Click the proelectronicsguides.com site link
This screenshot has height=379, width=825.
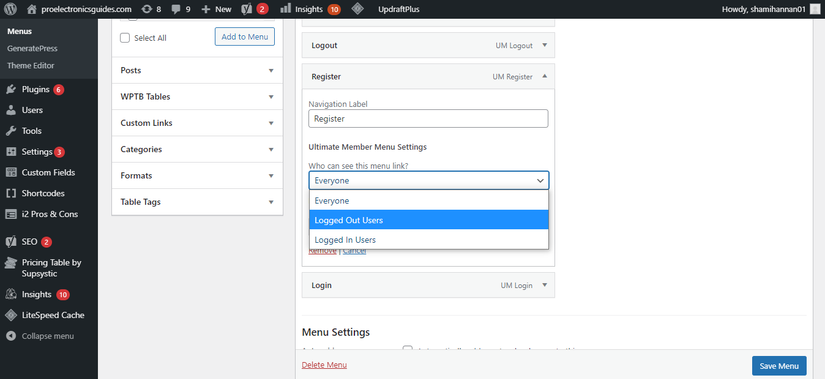click(86, 9)
